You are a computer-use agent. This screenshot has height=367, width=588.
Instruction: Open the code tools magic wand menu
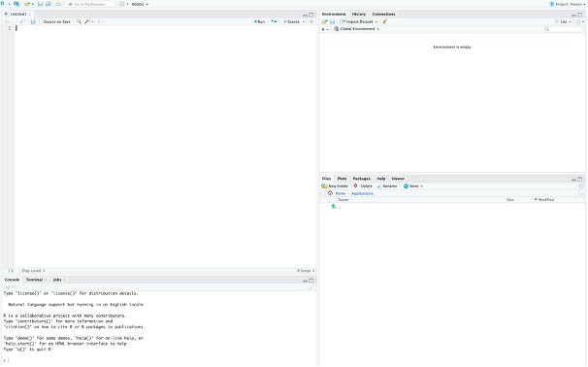(89, 21)
